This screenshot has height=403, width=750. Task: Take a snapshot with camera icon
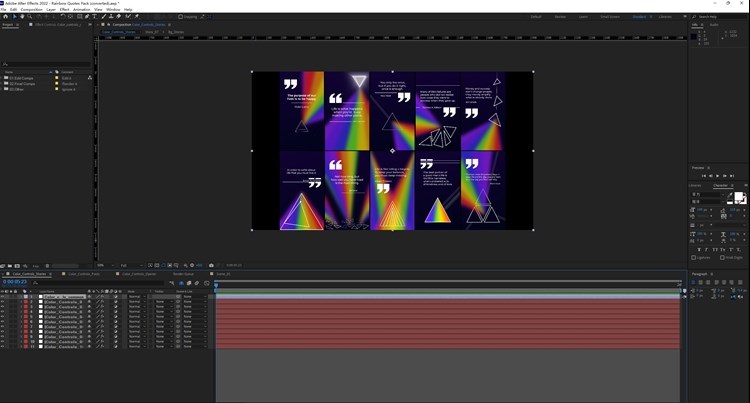point(211,265)
